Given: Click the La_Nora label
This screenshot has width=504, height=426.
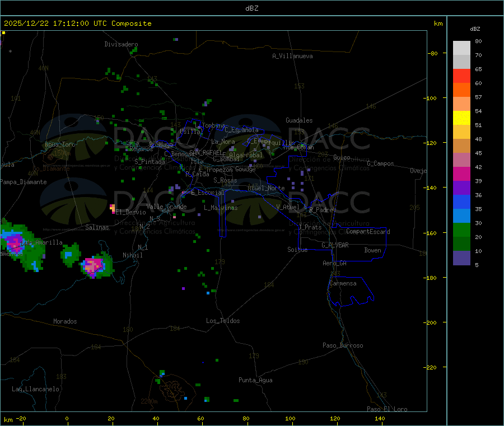Looking at the screenshot, I should [223, 142].
